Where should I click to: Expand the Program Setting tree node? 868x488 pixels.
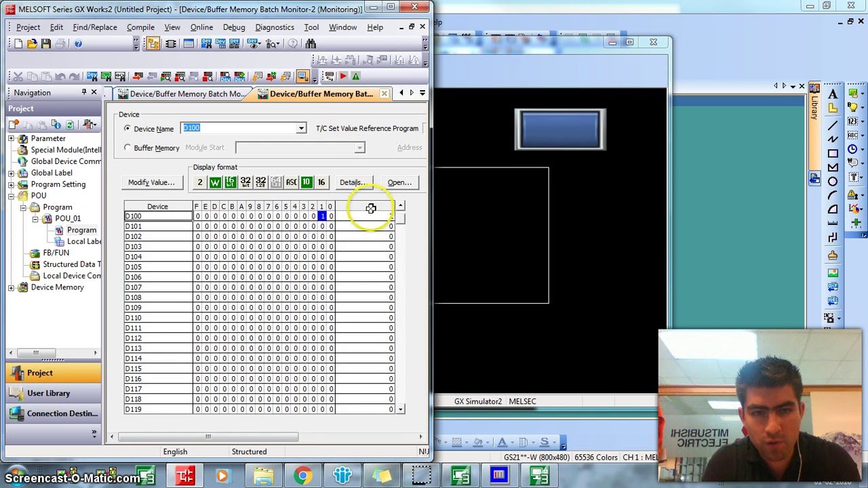pyautogui.click(x=12, y=184)
